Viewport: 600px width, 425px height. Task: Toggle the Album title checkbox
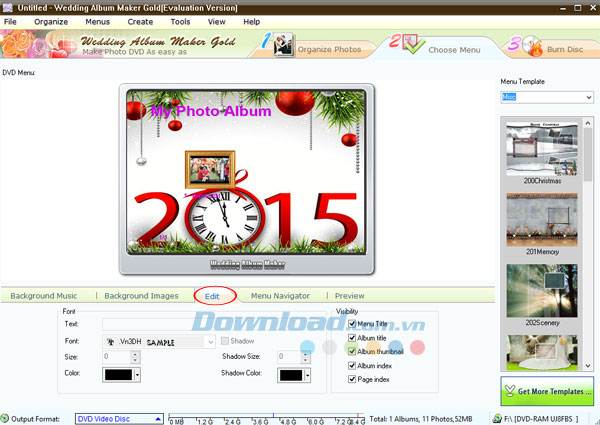[352, 338]
